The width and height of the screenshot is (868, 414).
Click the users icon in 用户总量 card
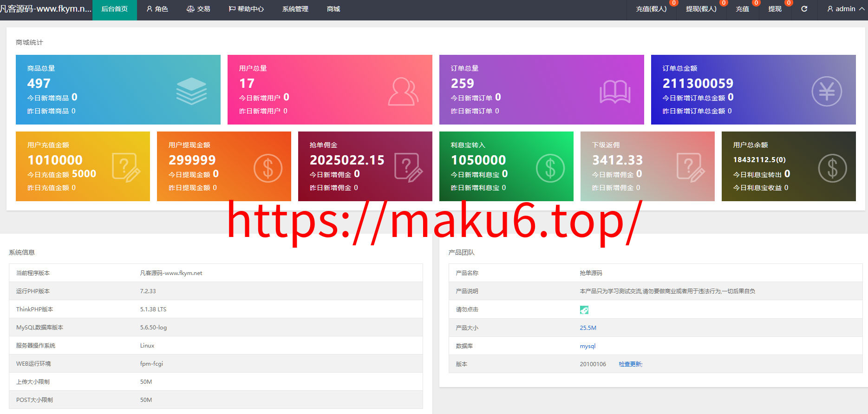click(x=403, y=92)
